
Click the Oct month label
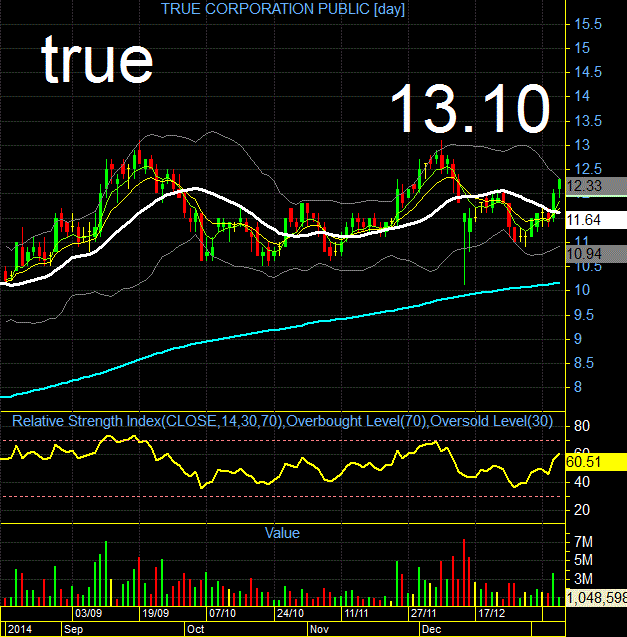point(195,629)
